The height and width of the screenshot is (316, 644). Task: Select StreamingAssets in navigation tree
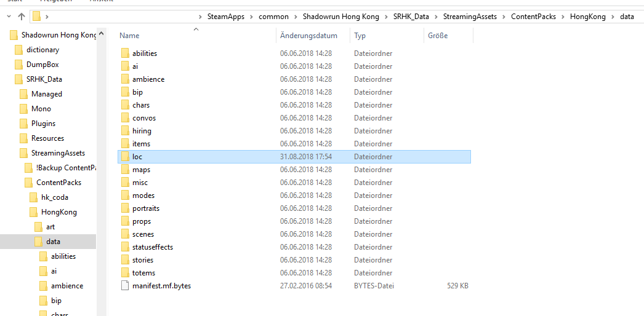tap(58, 153)
